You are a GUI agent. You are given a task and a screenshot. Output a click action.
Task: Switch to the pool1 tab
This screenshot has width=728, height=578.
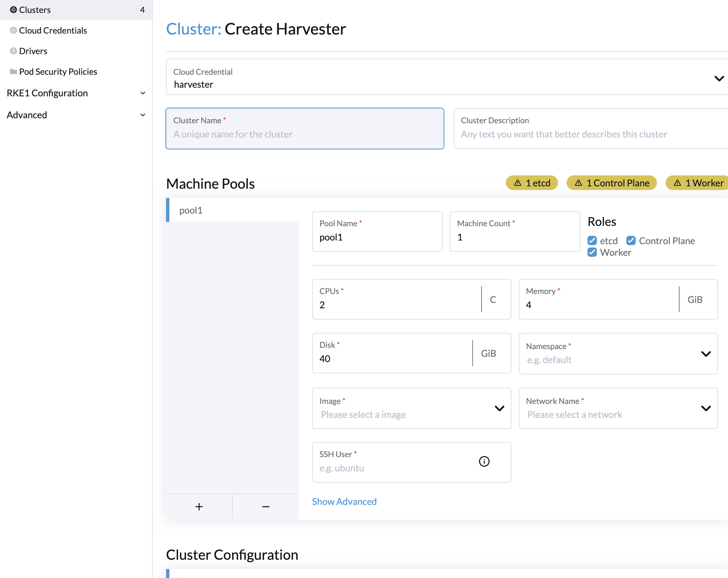[x=191, y=210]
